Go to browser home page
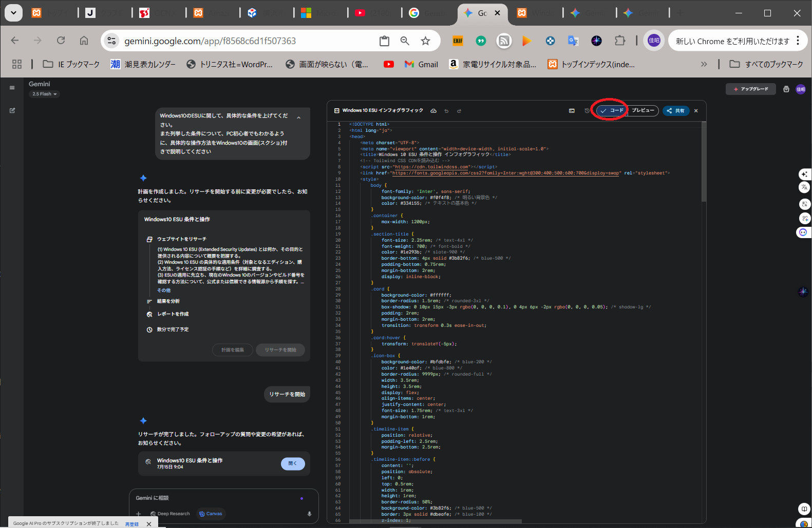Screen dimensions: 812x528 [x=84, y=41]
